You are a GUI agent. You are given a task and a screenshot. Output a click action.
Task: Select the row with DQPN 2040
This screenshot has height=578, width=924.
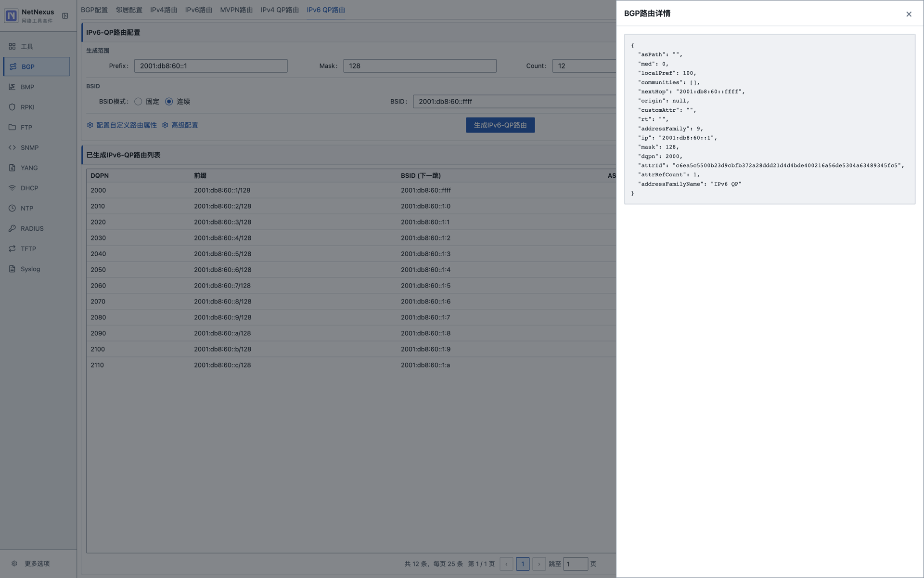(x=351, y=254)
